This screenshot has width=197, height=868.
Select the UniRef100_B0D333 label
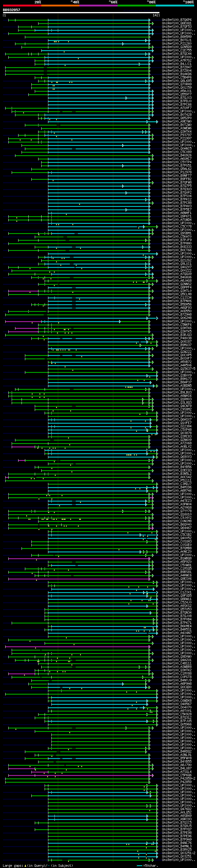point(177,247)
